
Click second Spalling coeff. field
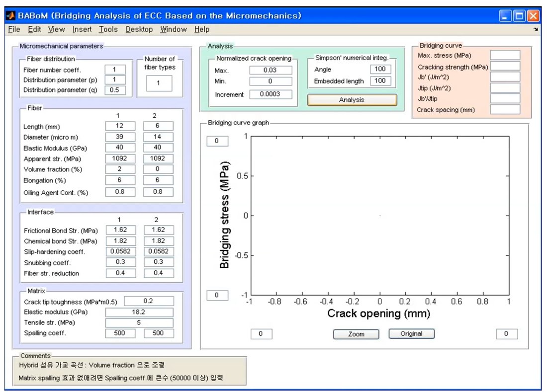(x=159, y=333)
